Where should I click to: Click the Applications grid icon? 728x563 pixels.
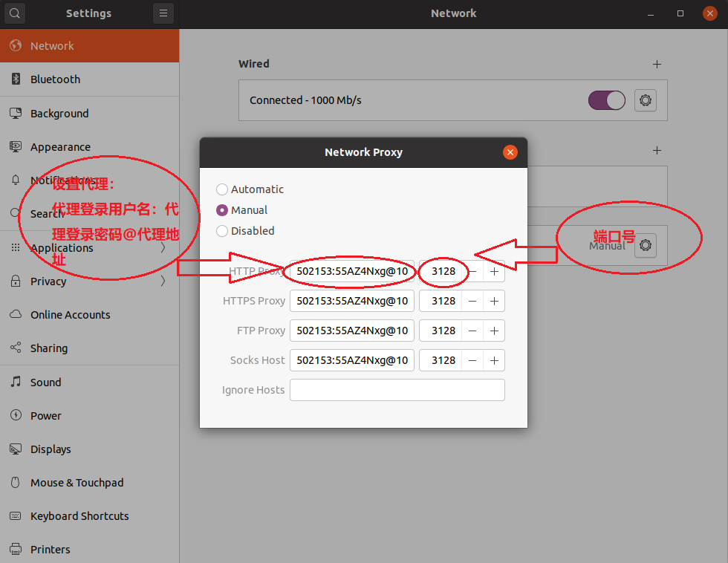click(x=16, y=247)
